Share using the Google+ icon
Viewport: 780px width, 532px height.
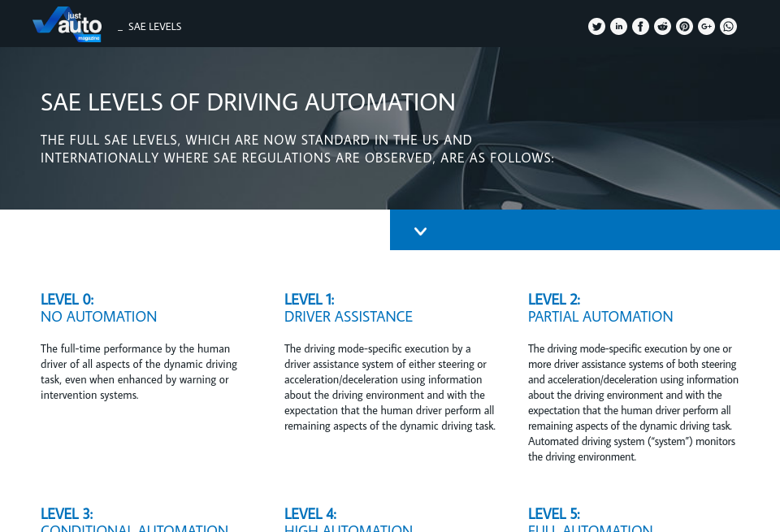[x=706, y=26]
